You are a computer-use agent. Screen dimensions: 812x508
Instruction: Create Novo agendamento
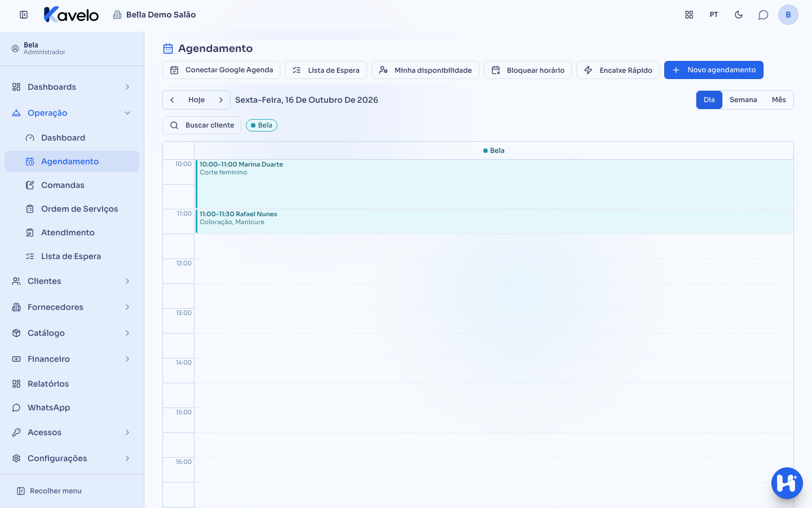click(x=714, y=70)
